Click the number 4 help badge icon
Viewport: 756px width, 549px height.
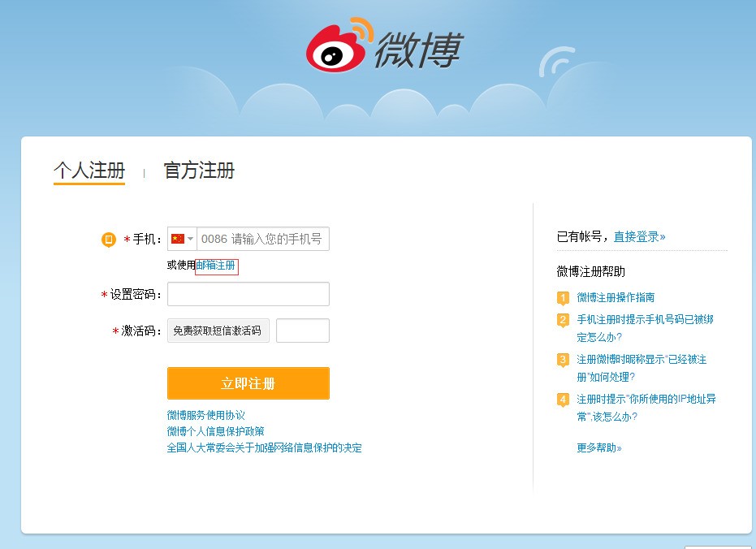pos(563,400)
